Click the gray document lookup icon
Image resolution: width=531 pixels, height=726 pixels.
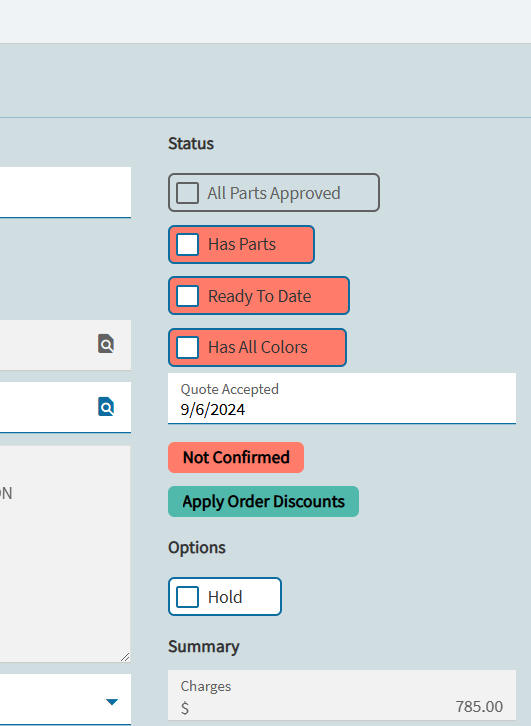point(106,344)
